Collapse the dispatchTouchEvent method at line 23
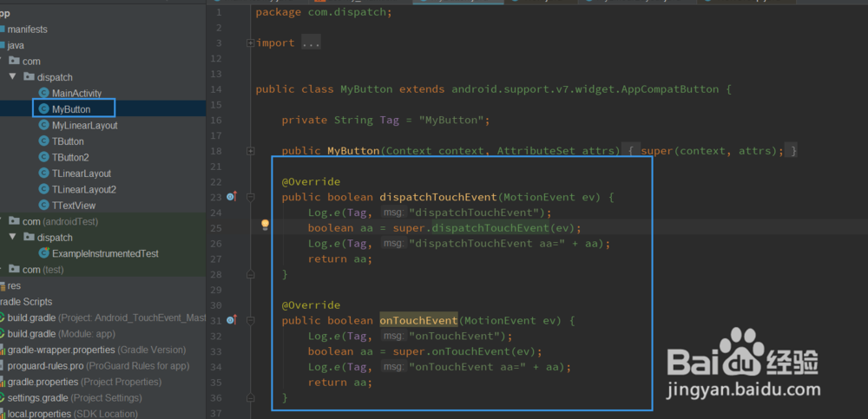 click(251, 197)
